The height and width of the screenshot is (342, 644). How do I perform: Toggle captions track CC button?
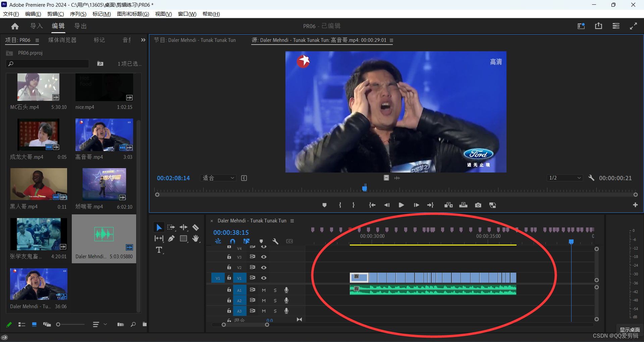(x=289, y=241)
